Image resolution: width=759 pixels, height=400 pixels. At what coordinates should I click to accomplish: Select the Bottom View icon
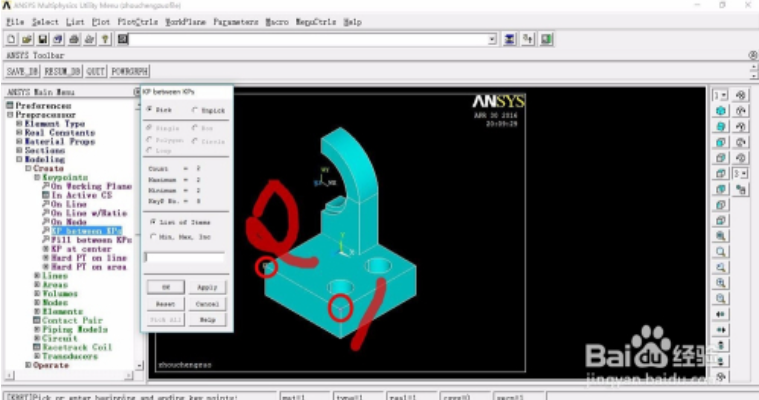(x=721, y=220)
